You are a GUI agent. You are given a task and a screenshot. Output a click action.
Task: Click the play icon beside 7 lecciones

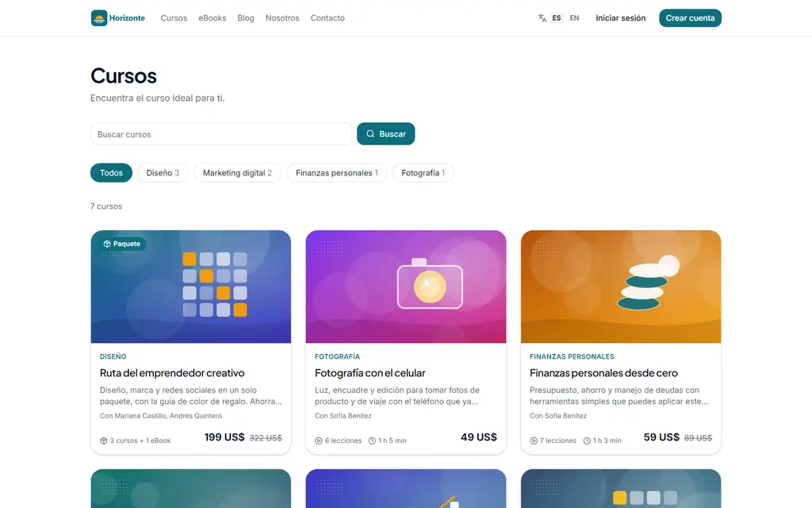click(534, 441)
